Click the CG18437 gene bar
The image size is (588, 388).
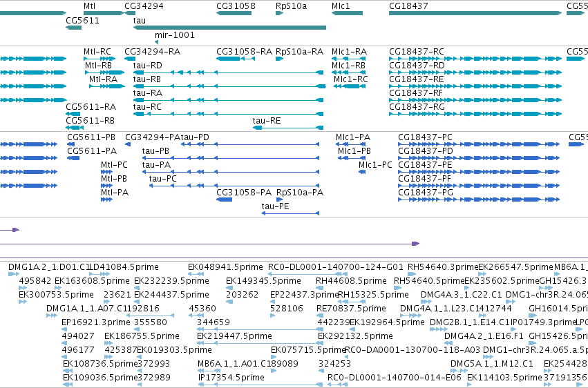(x=475, y=13)
